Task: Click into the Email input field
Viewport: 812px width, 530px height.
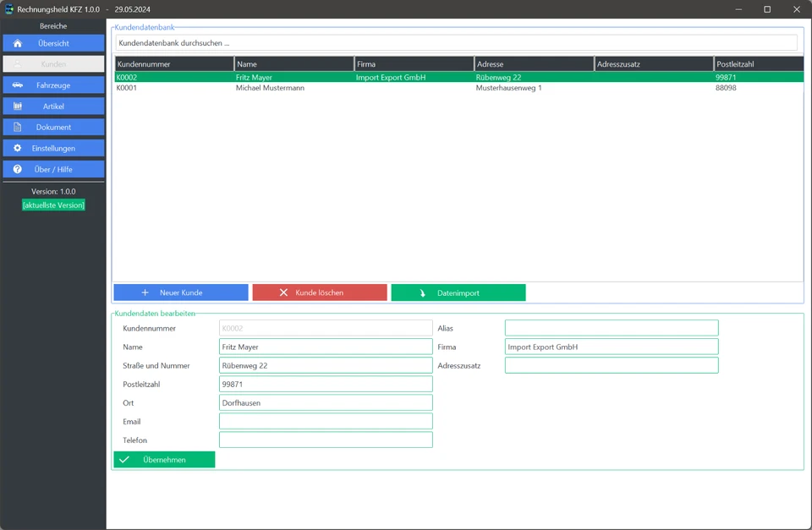Action: (x=326, y=421)
